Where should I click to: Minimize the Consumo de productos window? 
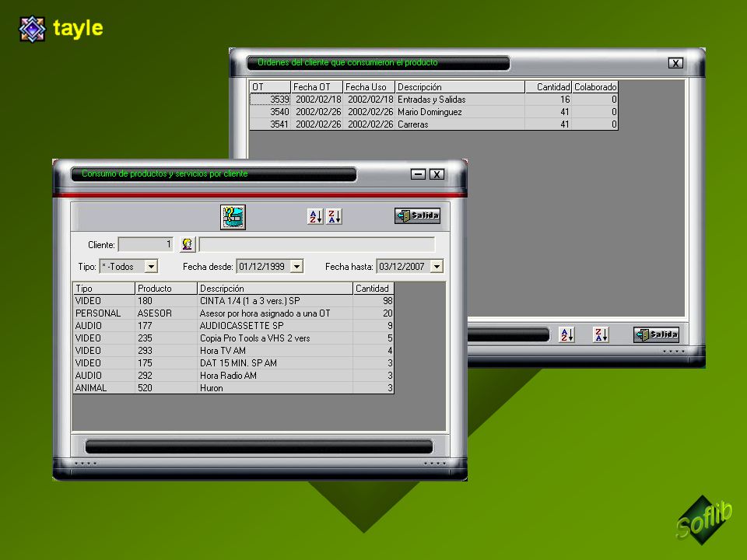[x=419, y=174]
